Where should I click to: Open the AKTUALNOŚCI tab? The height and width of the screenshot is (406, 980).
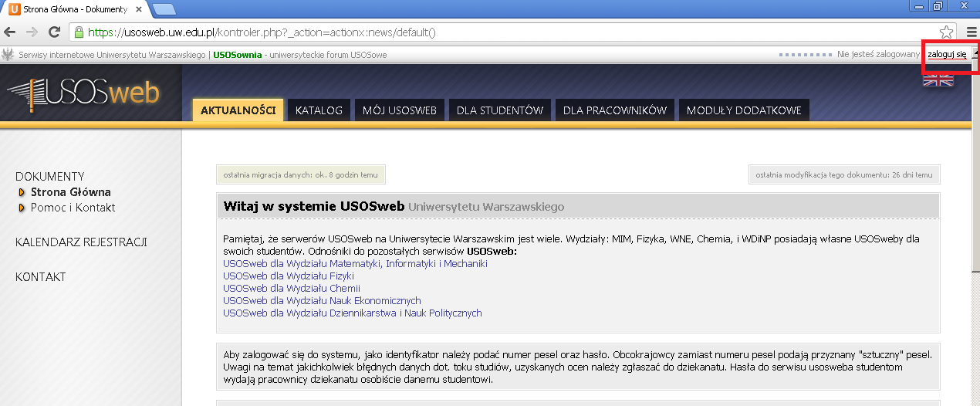click(x=238, y=110)
